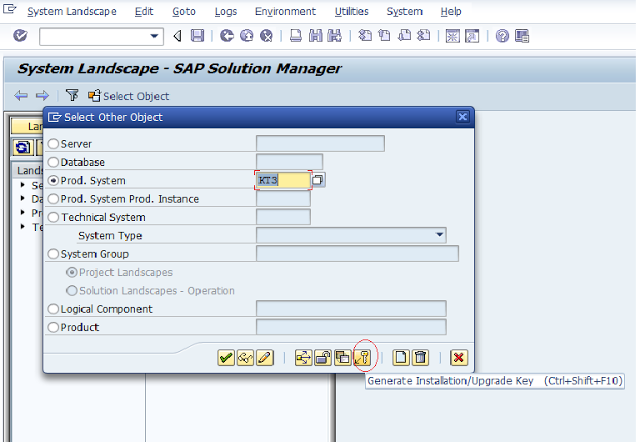Open the System Landscape menu

pos(72,11)
